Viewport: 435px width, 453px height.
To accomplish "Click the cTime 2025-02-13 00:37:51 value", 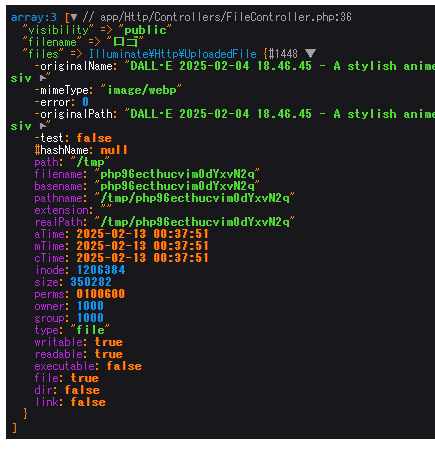I will 142,258.
